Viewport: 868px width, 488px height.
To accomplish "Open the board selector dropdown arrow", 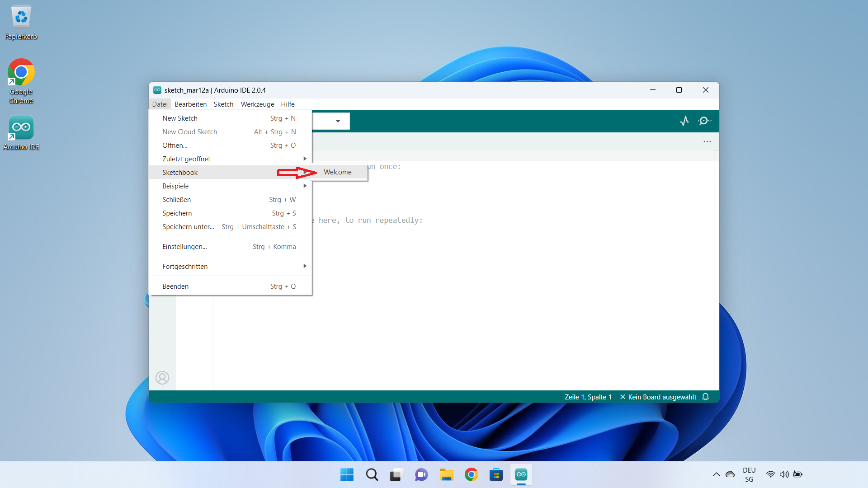I will coord(338,121).
